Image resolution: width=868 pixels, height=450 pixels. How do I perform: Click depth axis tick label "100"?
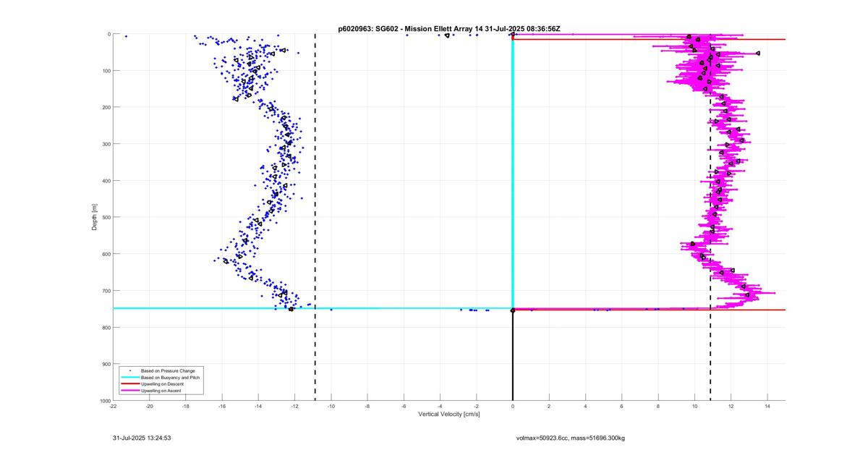click(x=106, y=71)
